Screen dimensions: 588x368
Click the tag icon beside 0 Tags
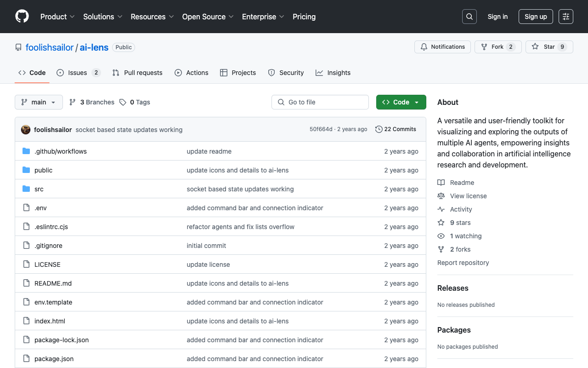coord(123,102)
